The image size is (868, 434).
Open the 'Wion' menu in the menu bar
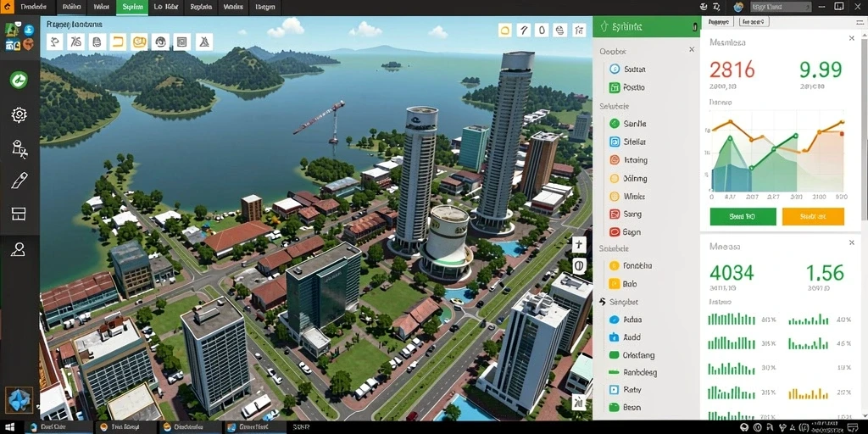point(102,7)
